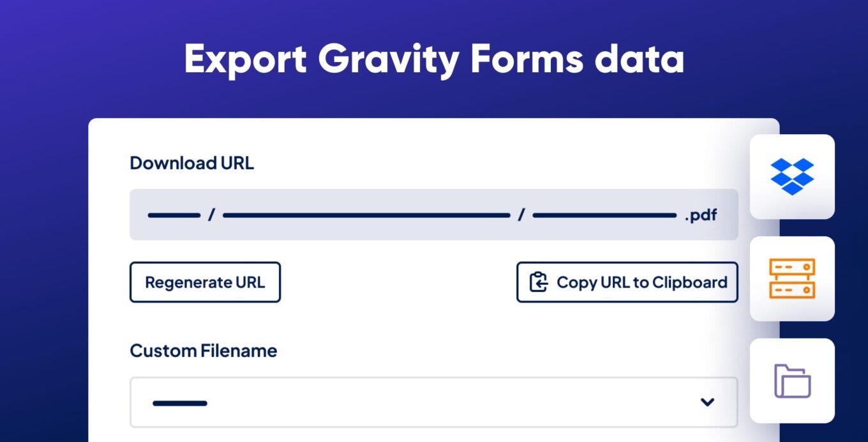This screenshot has width=868, height=442.
Task: Select the .pdf extension text
Action: coord(701,215)
